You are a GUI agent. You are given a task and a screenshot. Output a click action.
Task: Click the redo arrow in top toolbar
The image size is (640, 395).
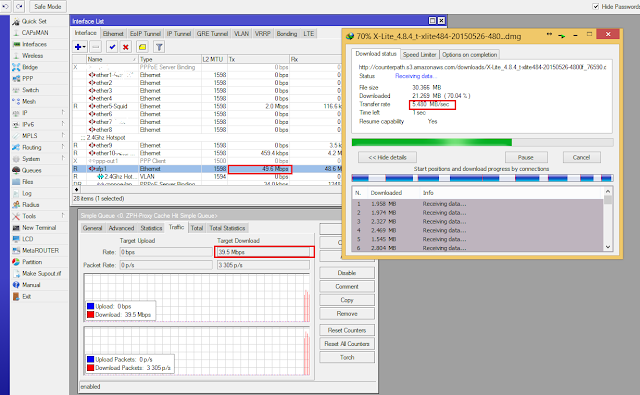coord(19,7)
